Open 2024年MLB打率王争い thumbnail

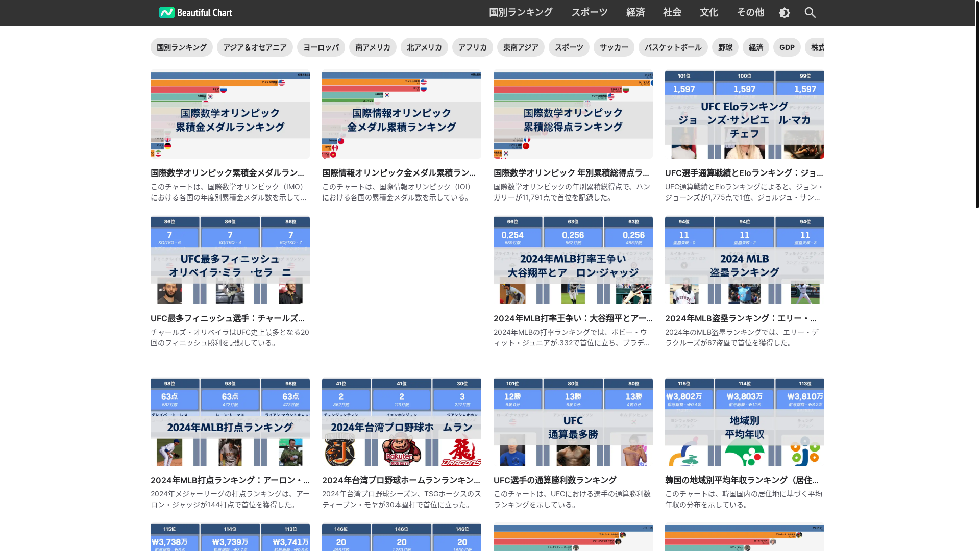(x=573, y=260)
